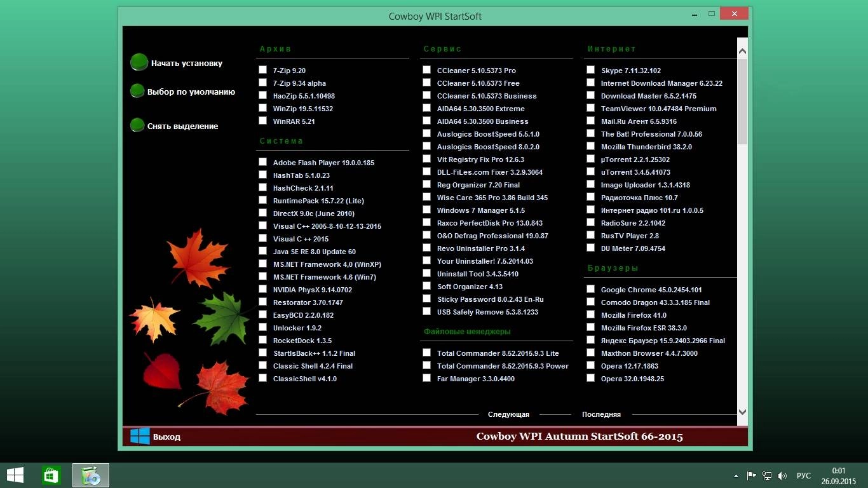The width and height of the screenshot is (868, 488).
Task: Click Архив category heading
Action: [275, 49]
